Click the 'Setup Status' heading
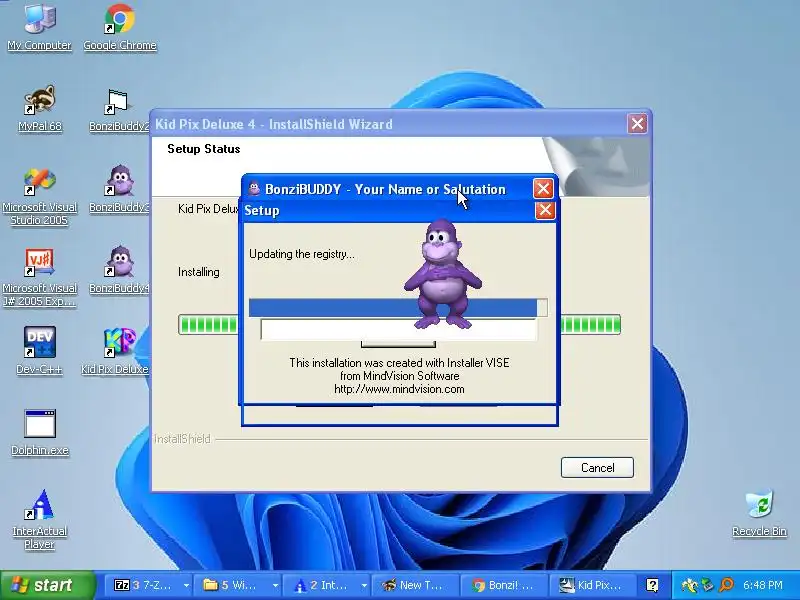This screenshot has width=800, height=600. (x=204, y=149)
